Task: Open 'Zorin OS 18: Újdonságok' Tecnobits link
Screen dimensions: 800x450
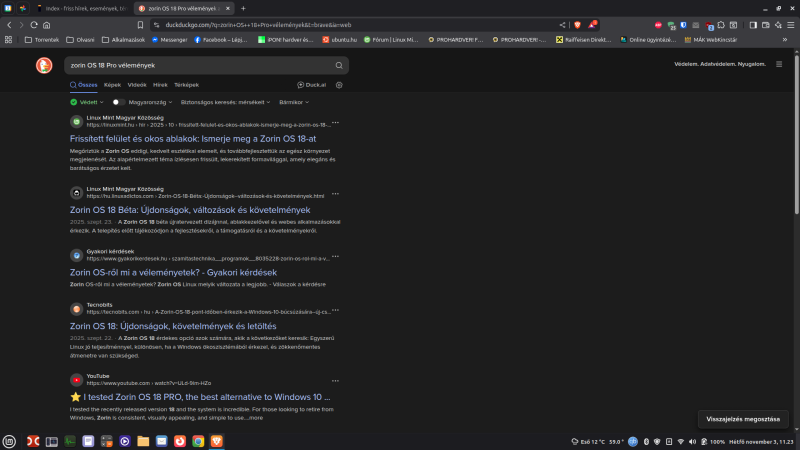Action: click(173, 326)
